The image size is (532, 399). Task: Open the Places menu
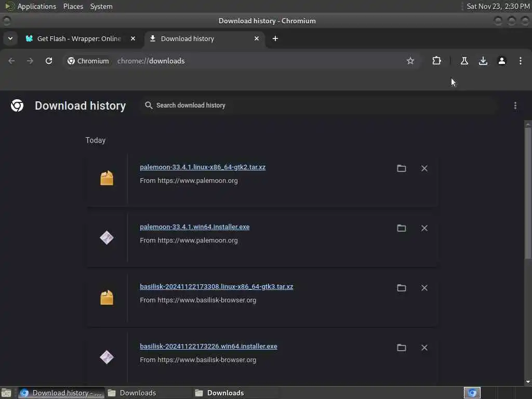(x=73, y=6)
